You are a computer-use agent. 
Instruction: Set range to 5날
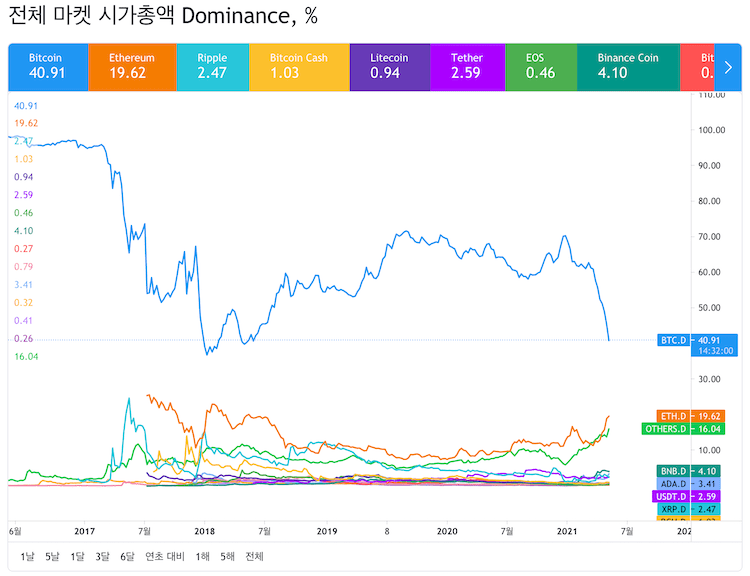click(52, 556)
